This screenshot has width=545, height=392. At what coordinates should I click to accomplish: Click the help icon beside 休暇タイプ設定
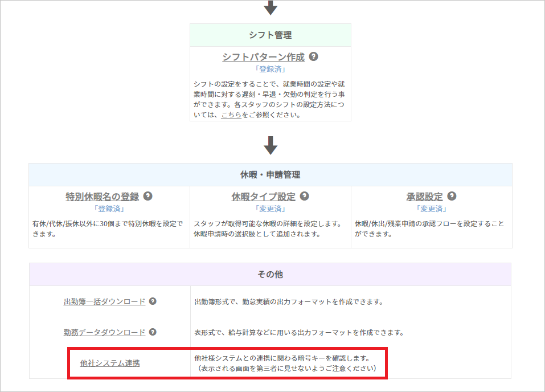(x=304, y=196)
